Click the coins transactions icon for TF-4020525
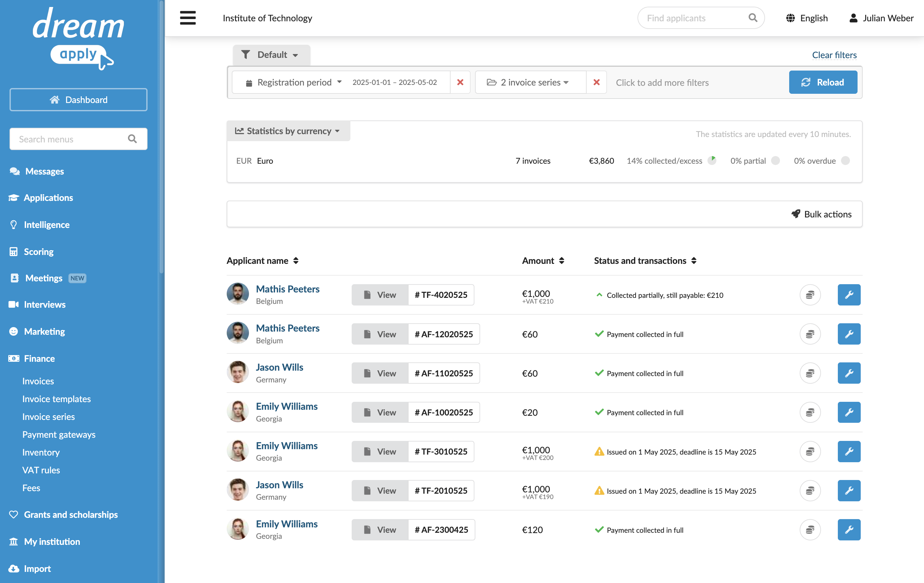The height and width of the screenshot is (583, 924). click(810, 295)
